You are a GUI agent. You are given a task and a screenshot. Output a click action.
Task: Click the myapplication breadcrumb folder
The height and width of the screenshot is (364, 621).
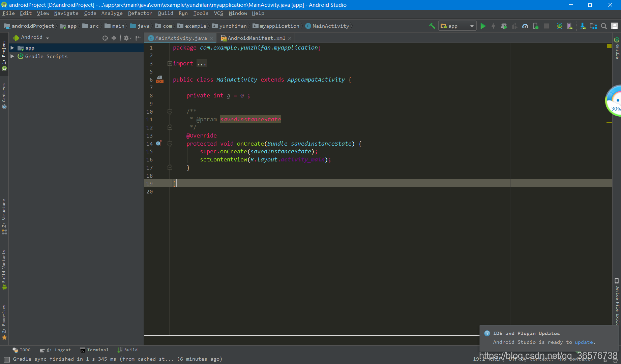click(x=276, y=26)
